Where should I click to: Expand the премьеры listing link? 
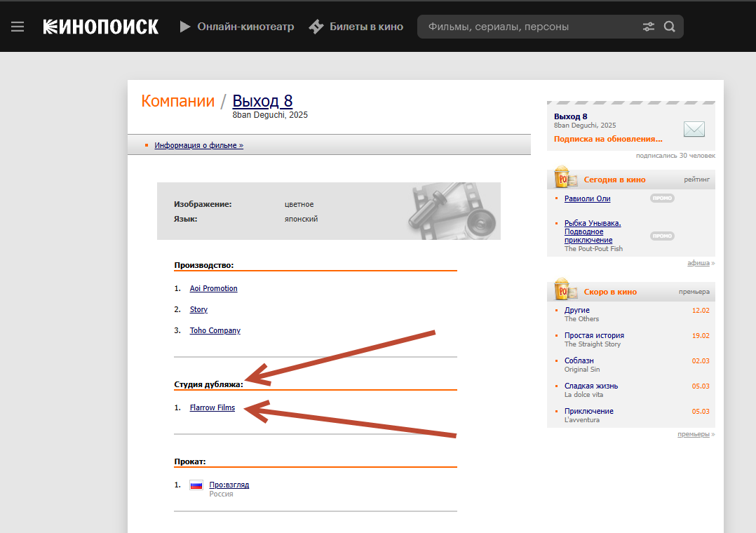693,434
